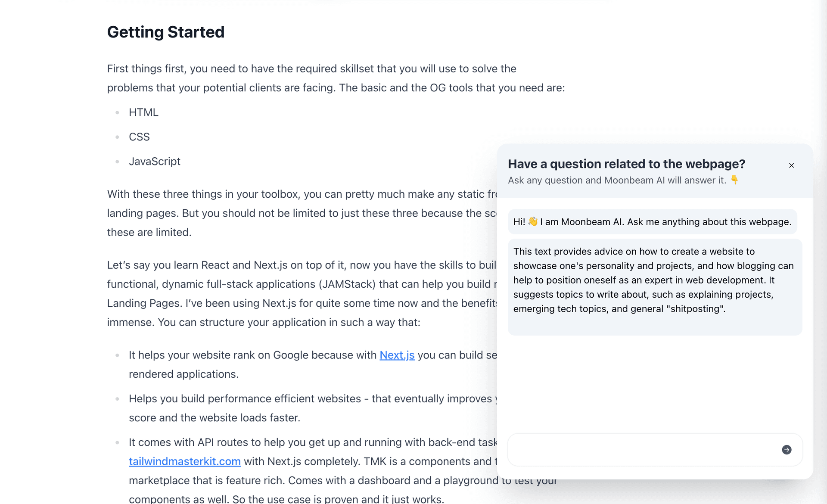Click the waving hand emoji
This screenshot has width=827, height=504.
pyautogui.click(x=533, y=221)
